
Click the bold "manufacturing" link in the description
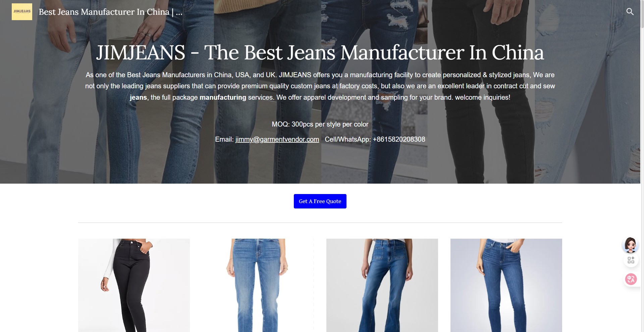223,97
